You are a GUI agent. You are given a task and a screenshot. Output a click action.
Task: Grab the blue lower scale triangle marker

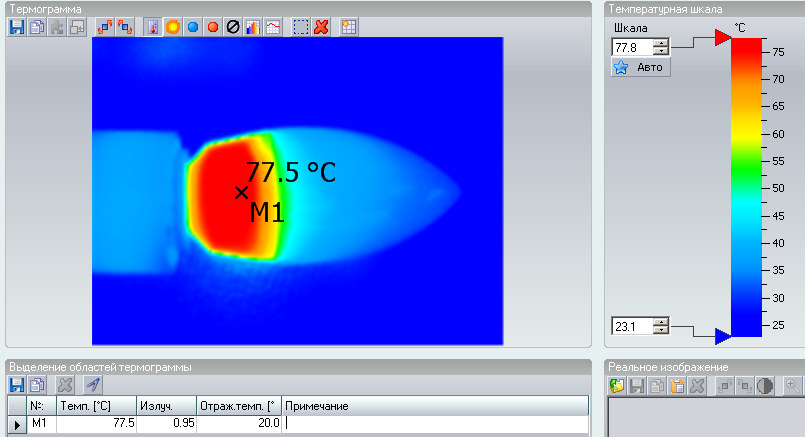pos(723,336)
